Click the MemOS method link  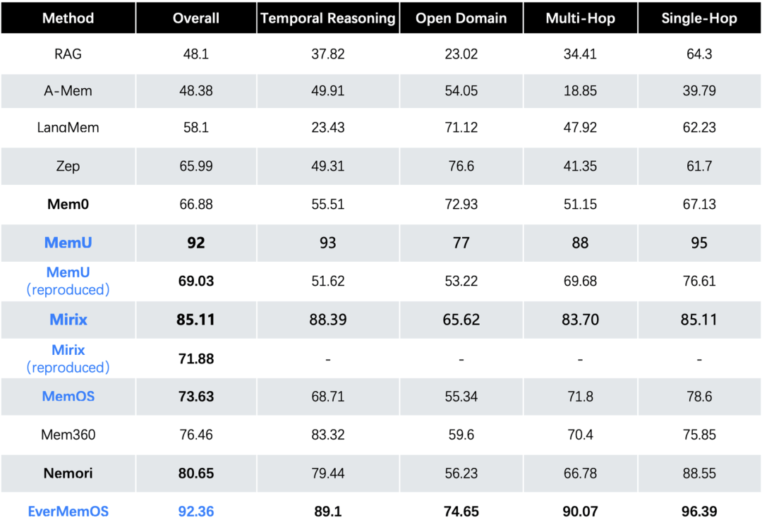click(68, 396)
